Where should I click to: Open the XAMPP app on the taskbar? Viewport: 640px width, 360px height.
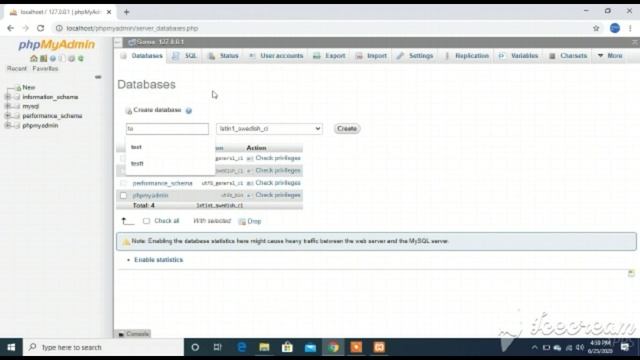(x=379, y=347)
